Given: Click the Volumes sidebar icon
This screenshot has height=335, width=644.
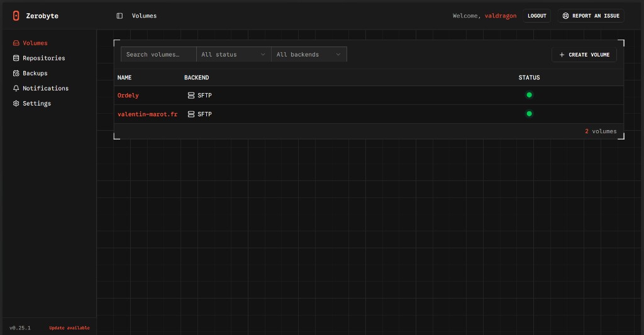Looking at the screenshot, I should coord(16,43).
